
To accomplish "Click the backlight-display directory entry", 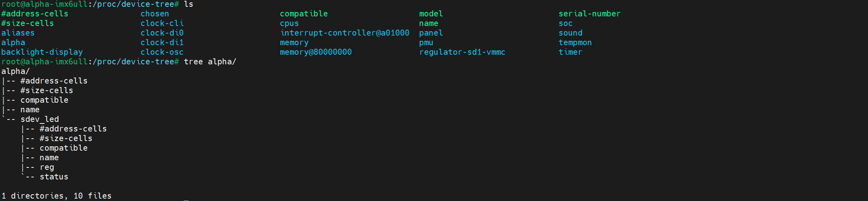I will tap(42, 52).
